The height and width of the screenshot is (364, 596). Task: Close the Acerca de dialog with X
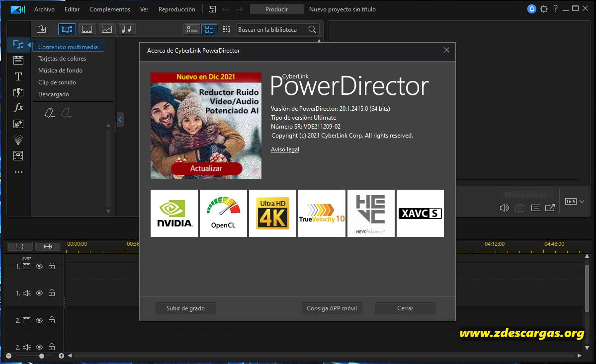pyautogui.click(x=446, y=50)
